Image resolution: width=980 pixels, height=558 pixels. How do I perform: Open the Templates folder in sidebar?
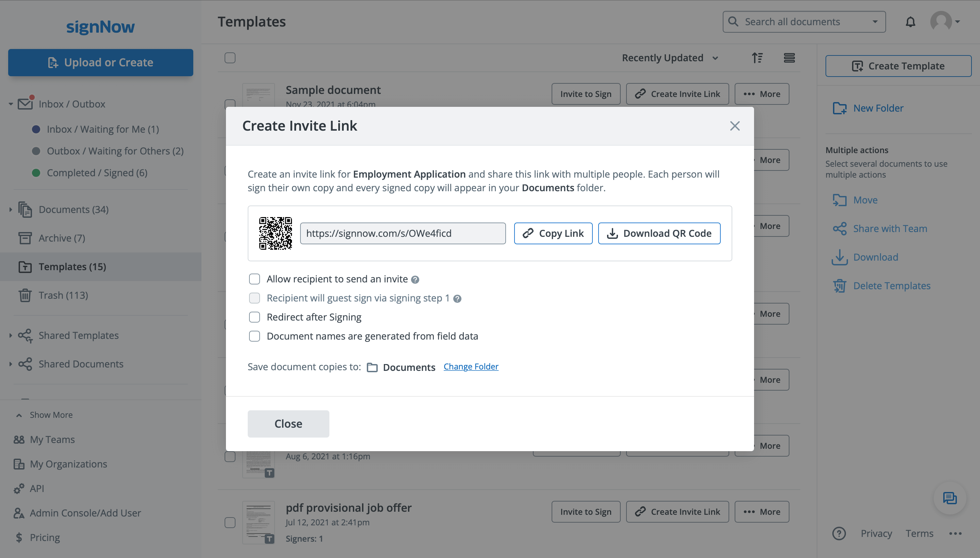tap(72, 267)
